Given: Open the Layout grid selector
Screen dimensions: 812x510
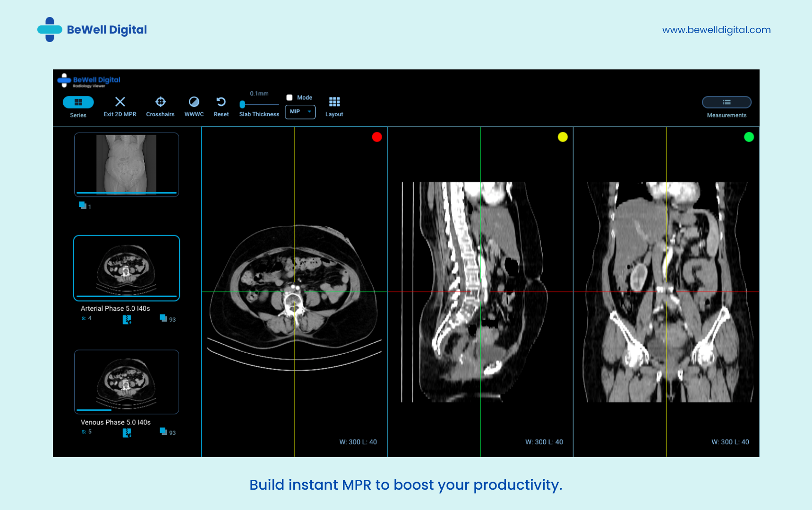Looking at the screenshot, I should [x=334, y=102].
